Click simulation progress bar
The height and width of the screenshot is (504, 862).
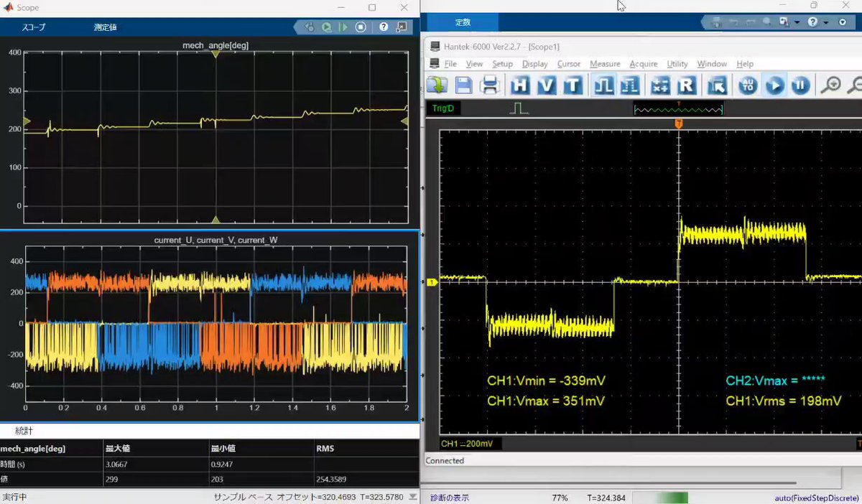point(659,498)
